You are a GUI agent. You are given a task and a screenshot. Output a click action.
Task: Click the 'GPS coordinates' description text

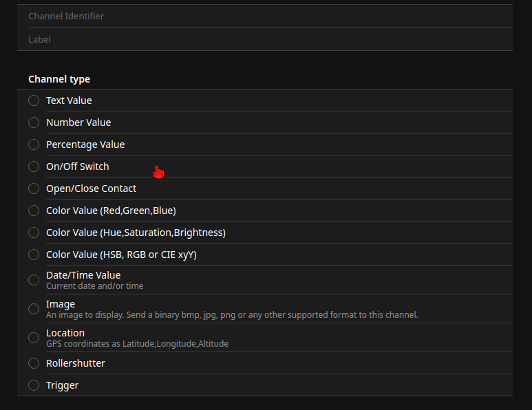coord(137,344)
